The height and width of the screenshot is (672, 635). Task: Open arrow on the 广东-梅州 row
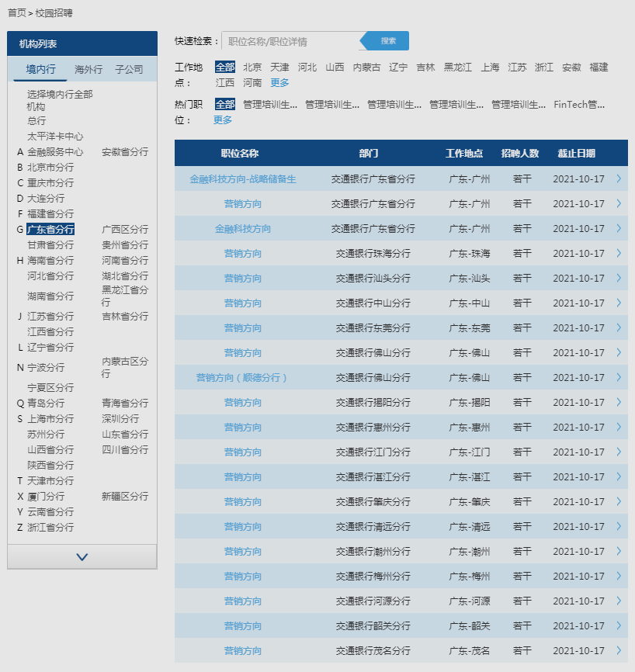point(619,577)
